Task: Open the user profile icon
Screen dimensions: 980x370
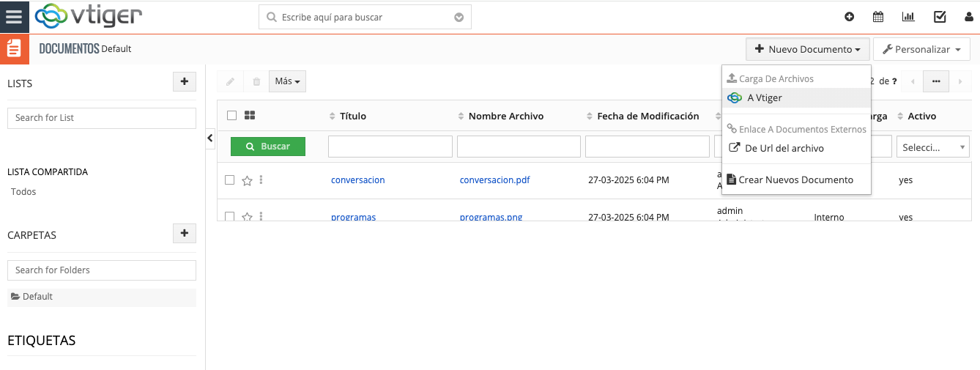Action: click(968, 17)
